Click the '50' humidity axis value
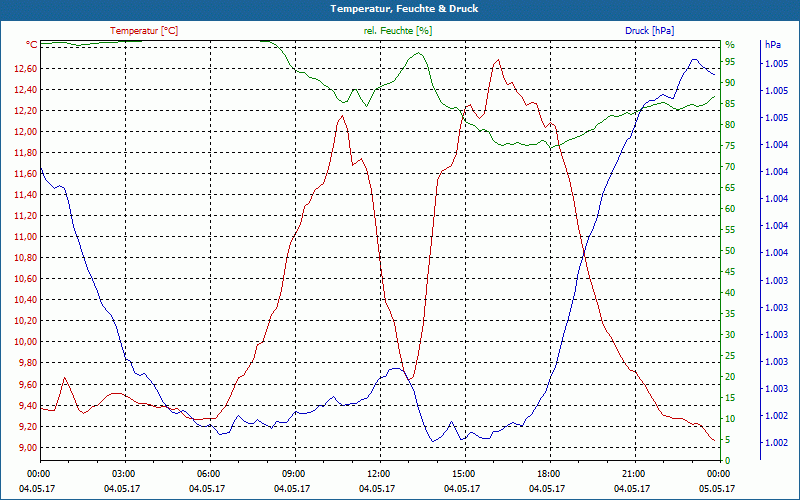Viewport: 800px width, 500px height. pos(730,251)
